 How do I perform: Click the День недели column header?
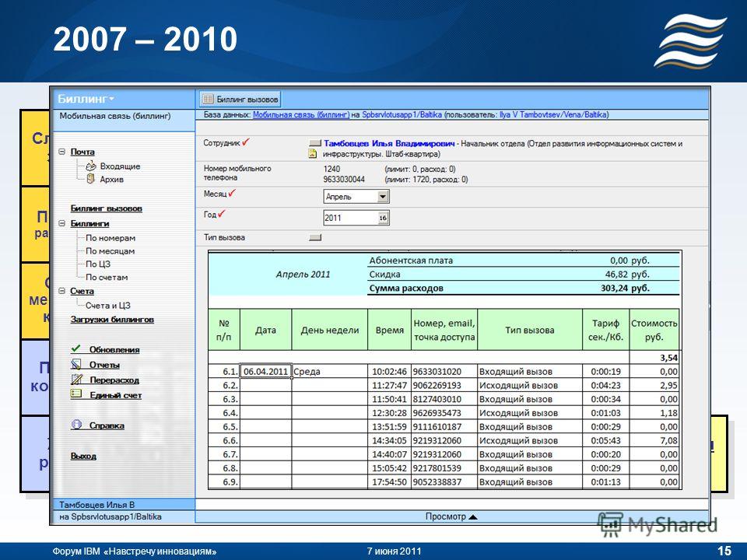click(329, 330)
